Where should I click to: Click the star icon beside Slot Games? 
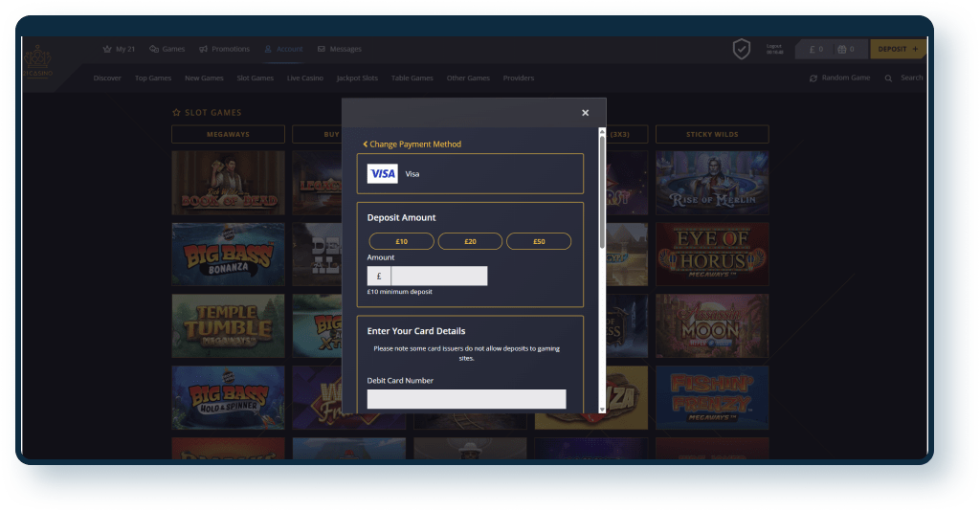click(x=176, y=113)
